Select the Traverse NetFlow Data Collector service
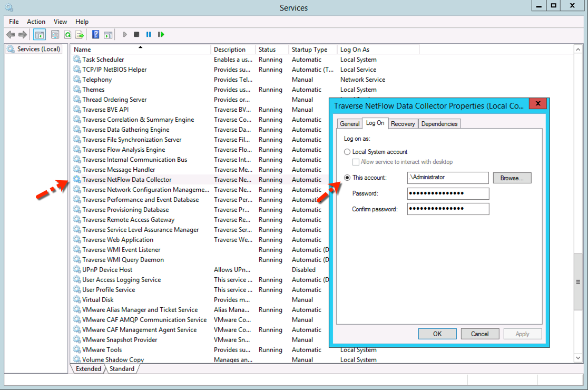The height and width of the screenshot is (390, 588). [x=127, y=180]
